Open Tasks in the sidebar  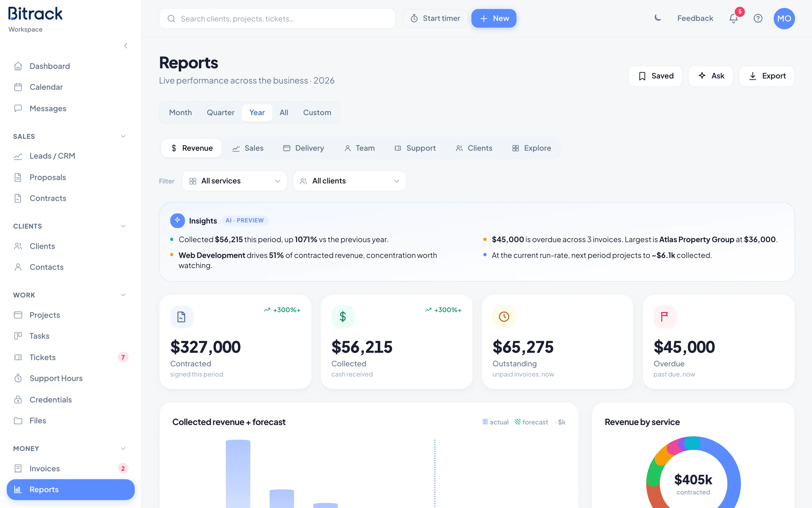(x=70, y=336)
